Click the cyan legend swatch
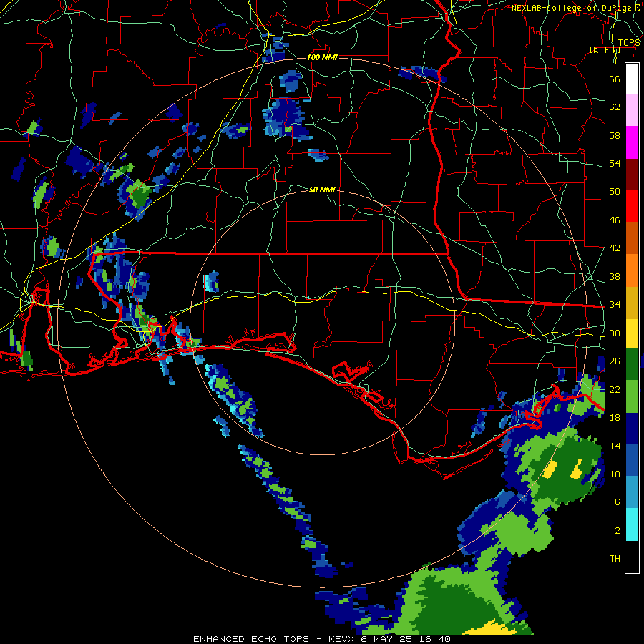The image size is (644, 644). pyautogui.click(x=632, y=525)
